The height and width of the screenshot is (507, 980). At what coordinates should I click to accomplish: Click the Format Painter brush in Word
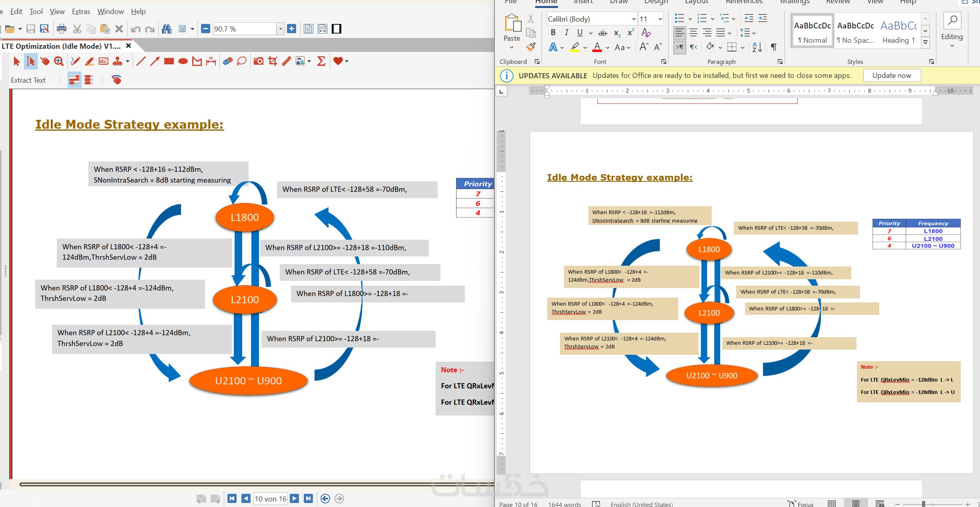click(x=531, y=47)
